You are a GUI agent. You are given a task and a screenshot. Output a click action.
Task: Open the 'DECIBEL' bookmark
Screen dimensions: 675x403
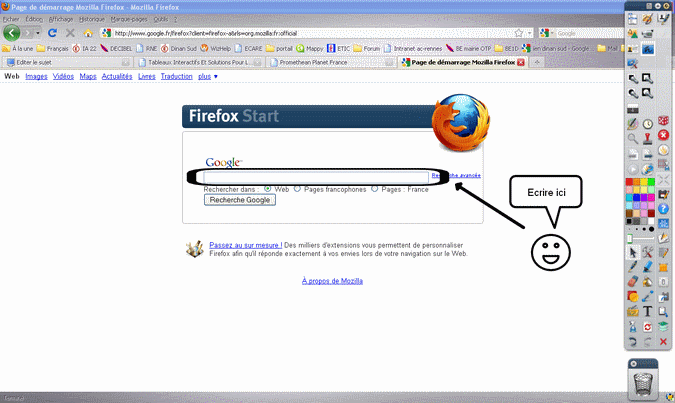[x=116, y=49]
